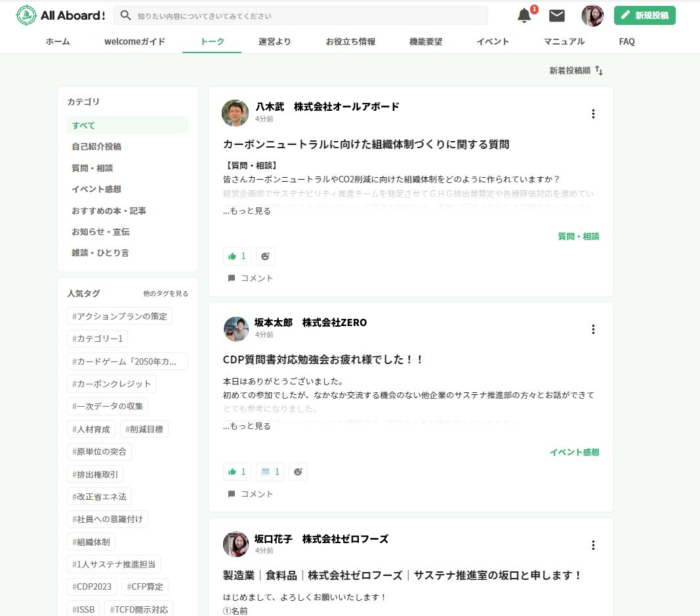Image resolution: width=700 pixels, height=616 pixels.
Task: Switch to the イベント tab
Action: coord(493,41)
